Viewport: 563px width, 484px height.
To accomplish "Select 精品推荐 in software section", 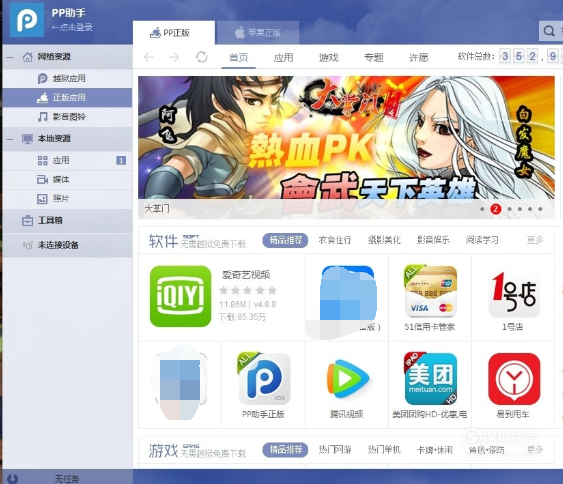I will (285, 240).
